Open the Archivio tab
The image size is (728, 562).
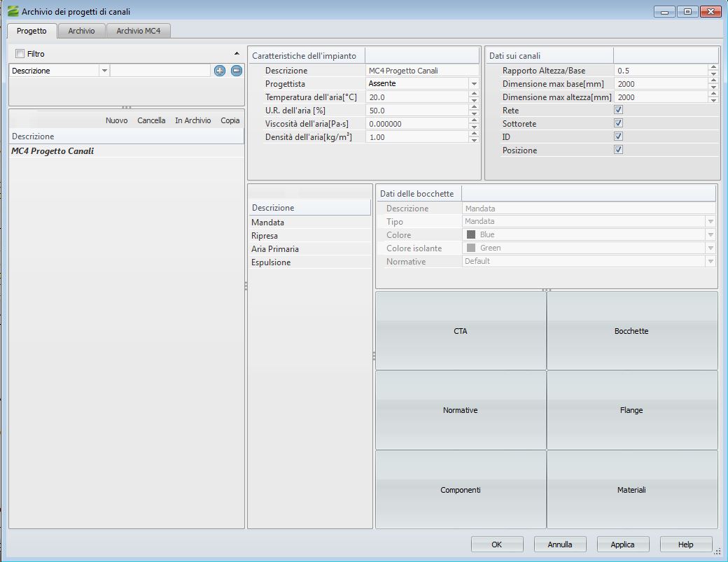[80, 31]
